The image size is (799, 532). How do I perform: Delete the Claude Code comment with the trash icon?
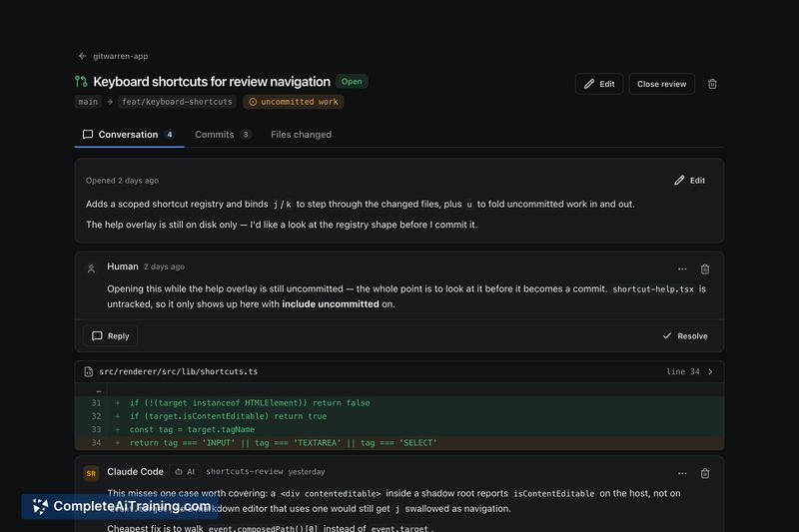pyautogui.click(x=705, y=473)
